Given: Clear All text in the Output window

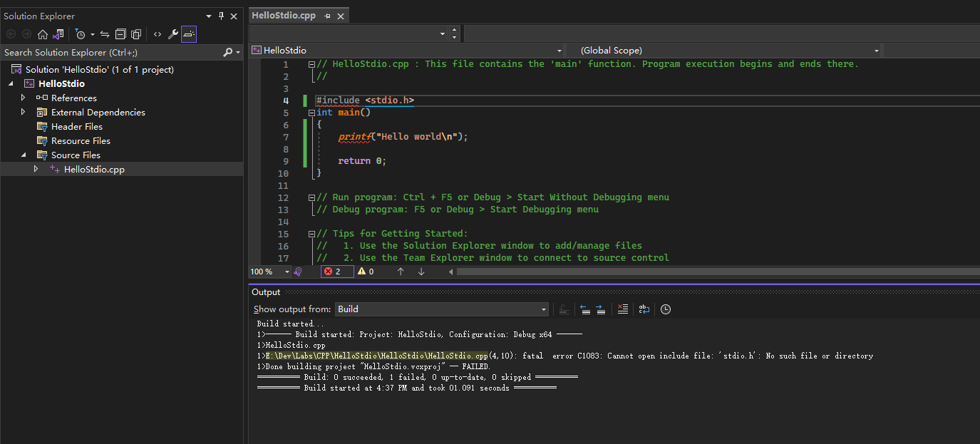Looking at the screenshot, I should point(622,309).
